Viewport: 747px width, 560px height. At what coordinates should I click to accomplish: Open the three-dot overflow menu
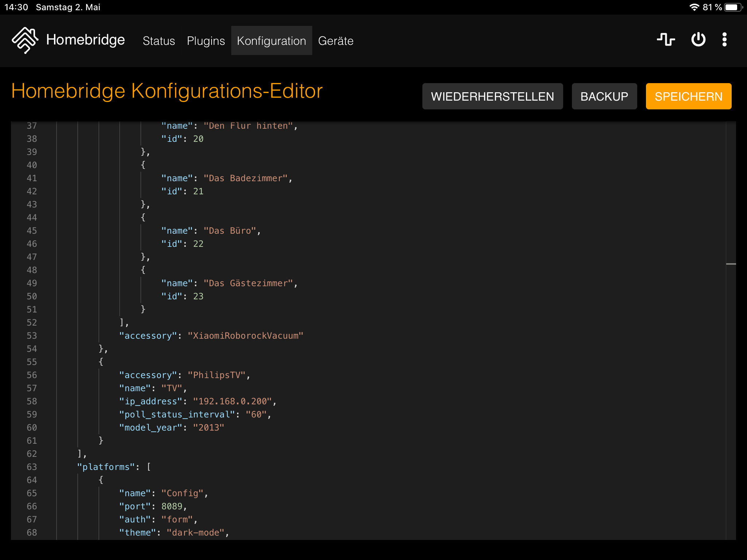click(x=724, y=39)
